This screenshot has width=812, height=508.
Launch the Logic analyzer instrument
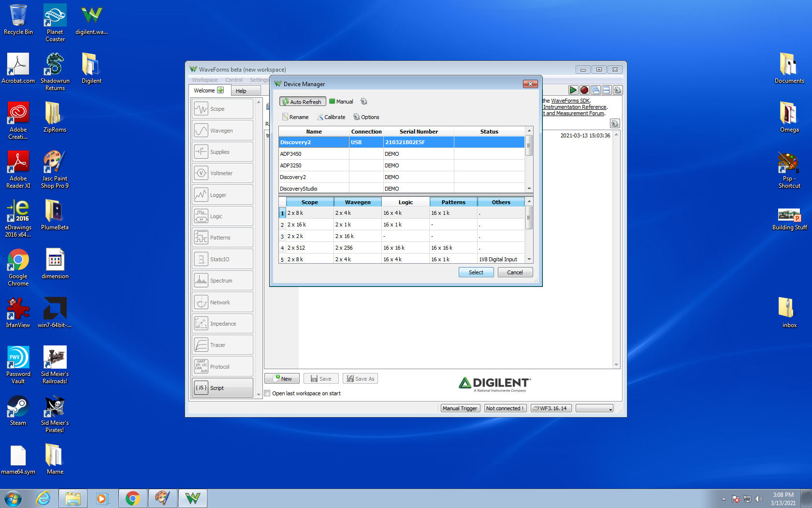tap(222, 216)
